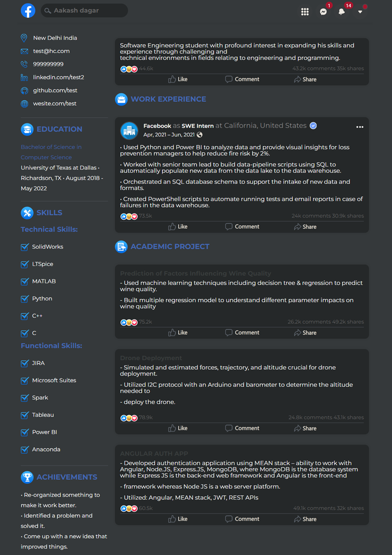Click the public globe icon beside Jun, 2021
392x555 pixels.
200,135
